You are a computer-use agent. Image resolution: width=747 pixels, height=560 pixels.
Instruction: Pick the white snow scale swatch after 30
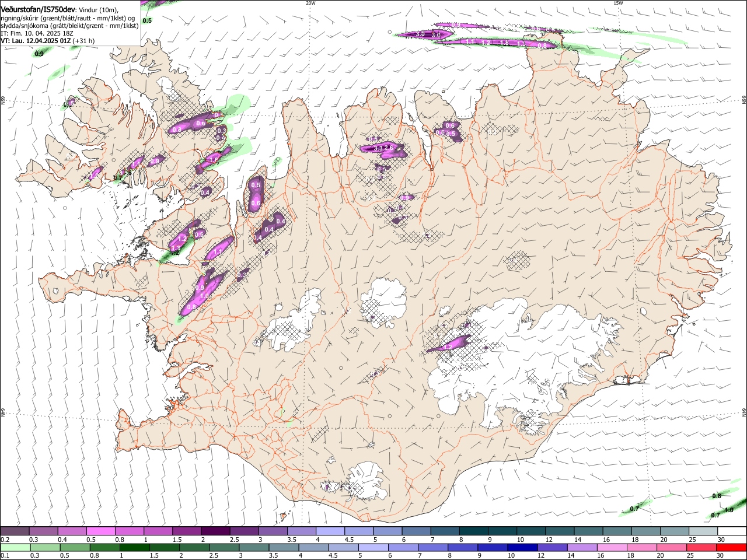click(732, 531)
